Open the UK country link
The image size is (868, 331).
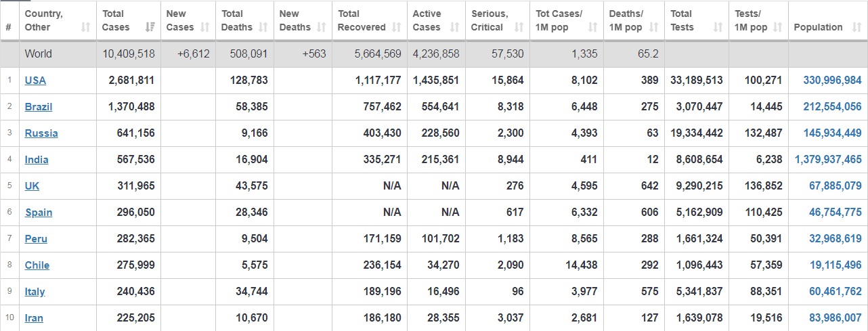click(32, 185)
